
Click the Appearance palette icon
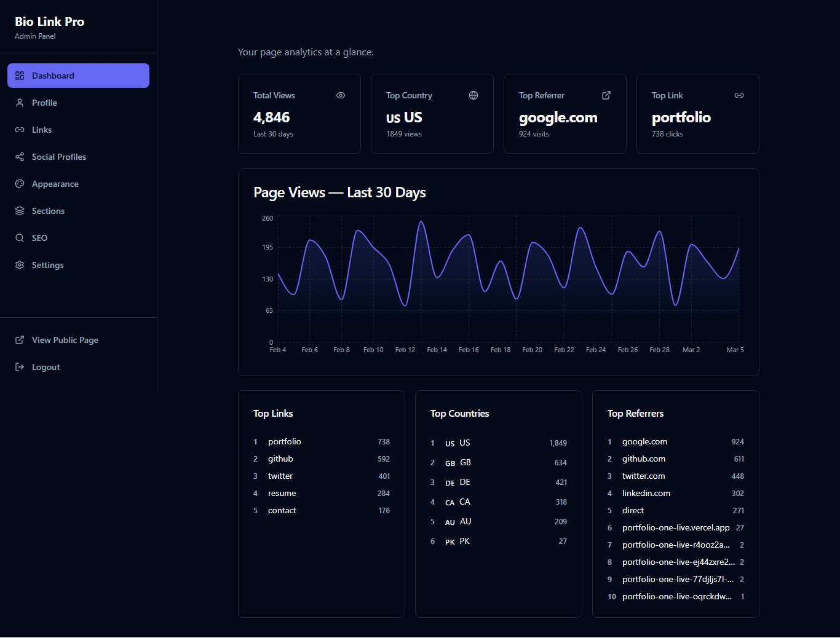20,184
